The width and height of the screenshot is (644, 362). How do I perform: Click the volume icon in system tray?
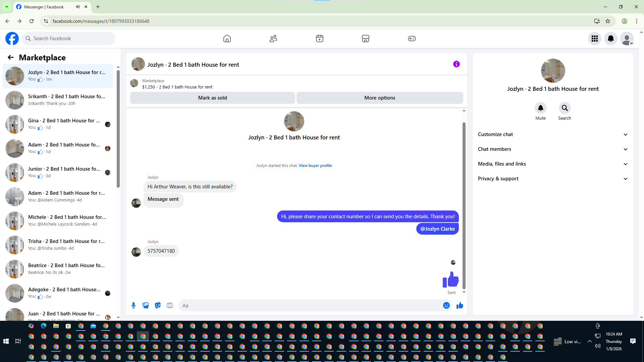coord(598,346)
